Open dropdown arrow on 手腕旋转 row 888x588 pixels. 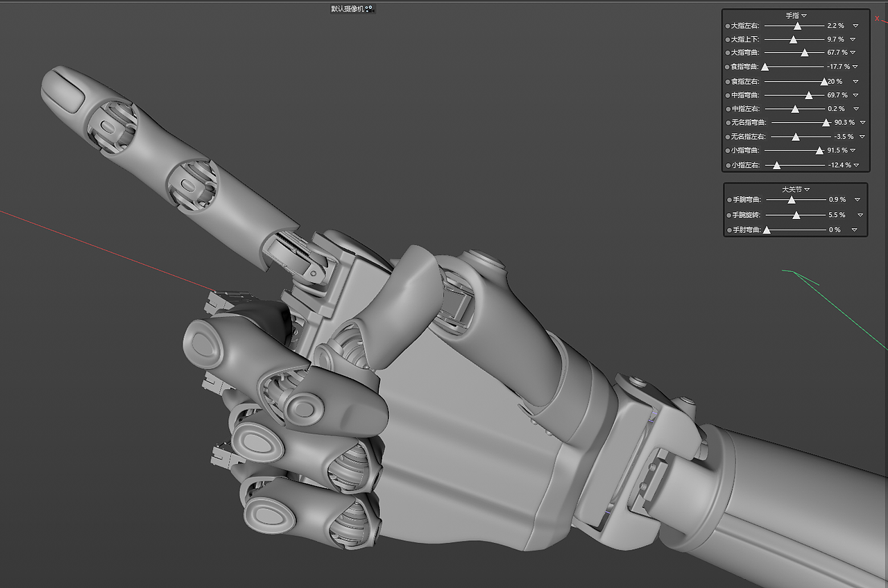click(x=860, y=216)
